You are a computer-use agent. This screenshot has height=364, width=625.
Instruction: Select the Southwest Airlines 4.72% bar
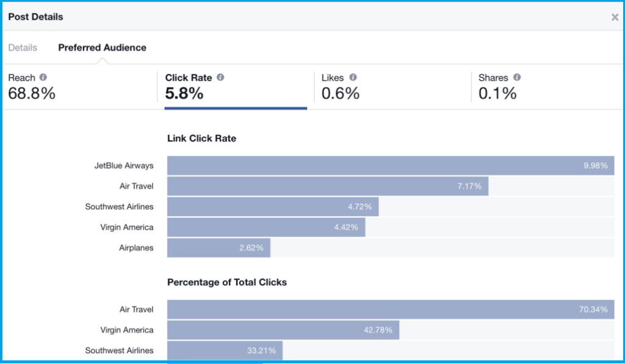point(273,207)
